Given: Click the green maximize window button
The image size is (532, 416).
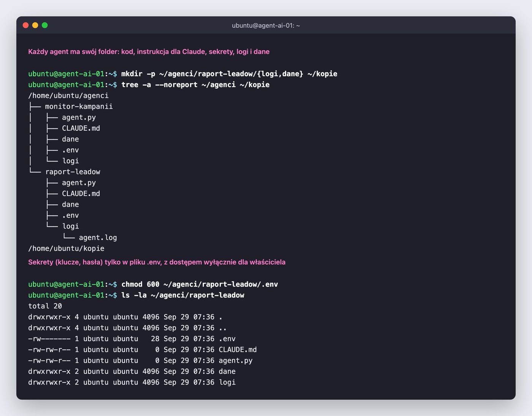Looking at the screenshot, I should (x=45, y=25).
